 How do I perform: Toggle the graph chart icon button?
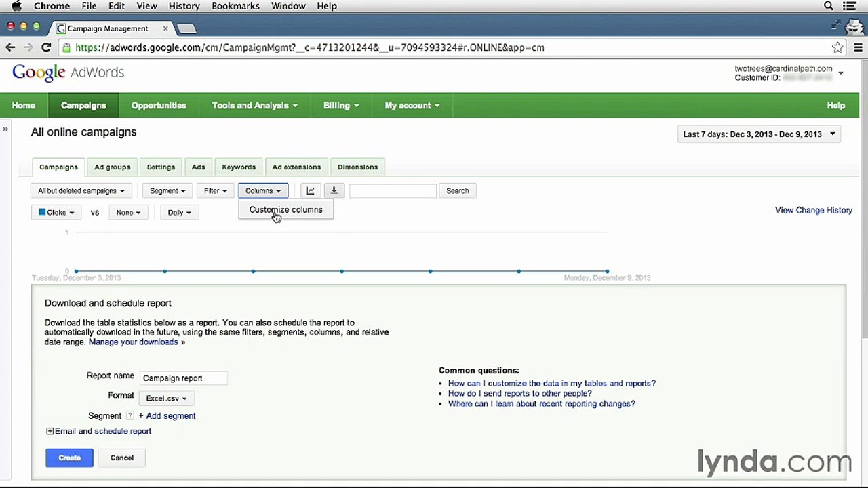(x=310, y=191)
